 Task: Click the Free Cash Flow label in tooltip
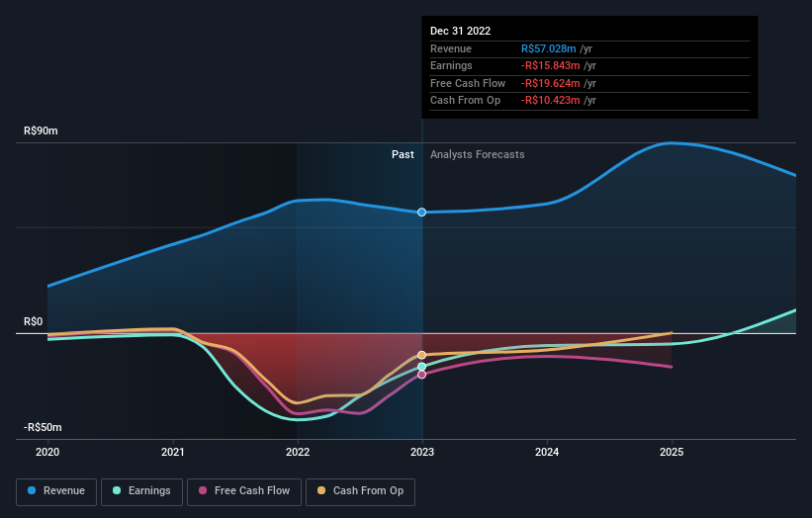(468, 83)
